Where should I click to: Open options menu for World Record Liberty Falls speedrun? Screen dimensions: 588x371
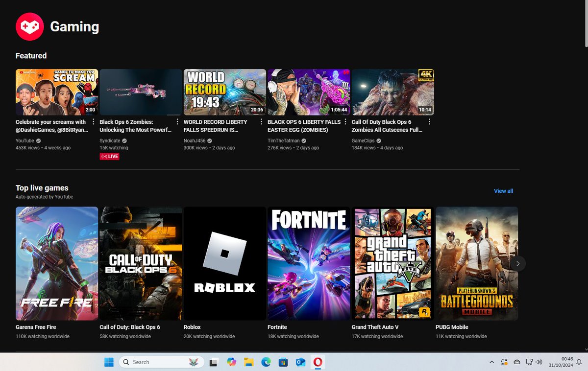[x=261, y=122]
